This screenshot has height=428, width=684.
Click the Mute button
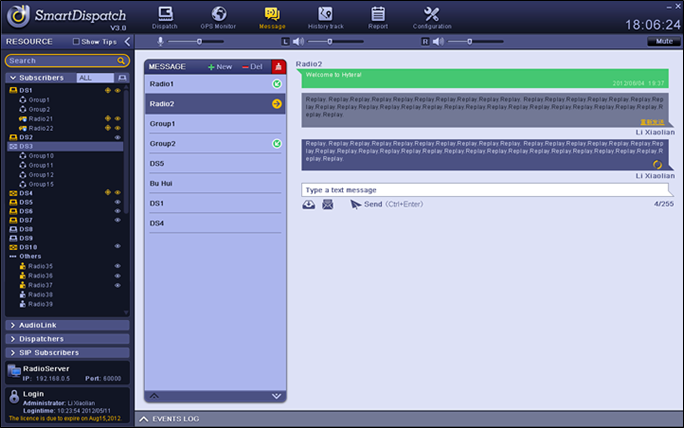[664, 41]
